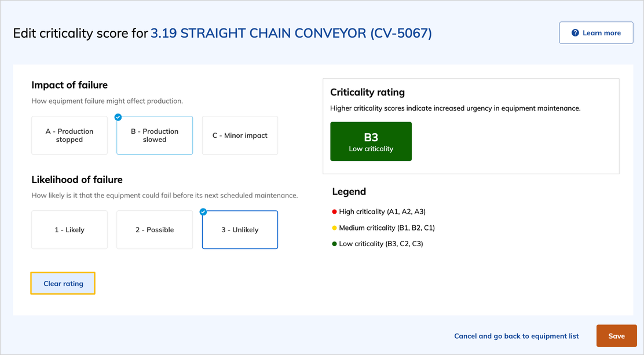Click checkmark badge on Production slowed

point(118,118)
